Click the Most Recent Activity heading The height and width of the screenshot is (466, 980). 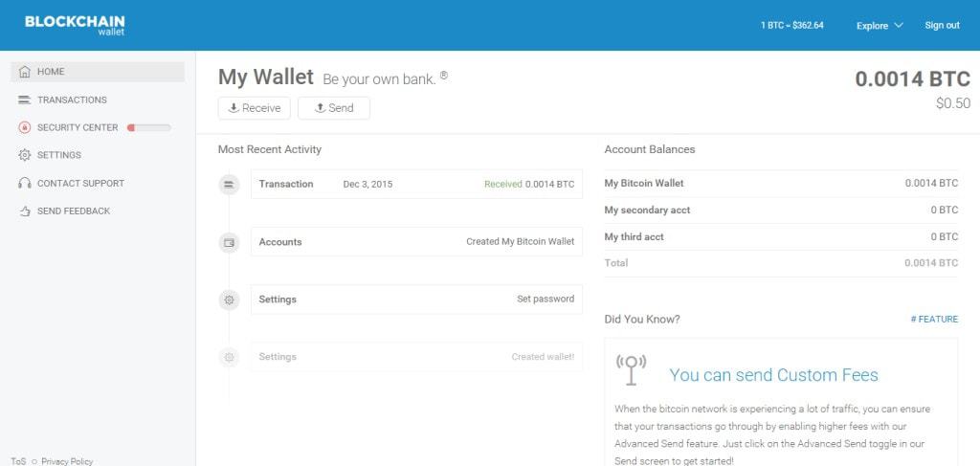coord(269,149)
